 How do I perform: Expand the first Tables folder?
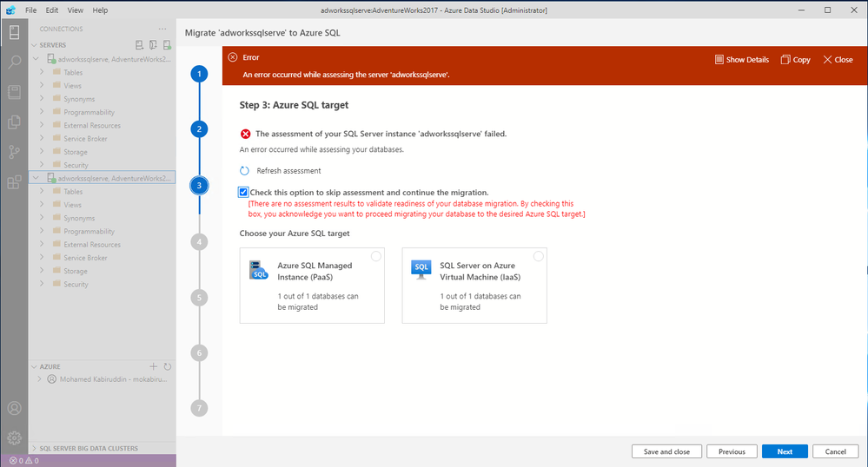[42, 72]
